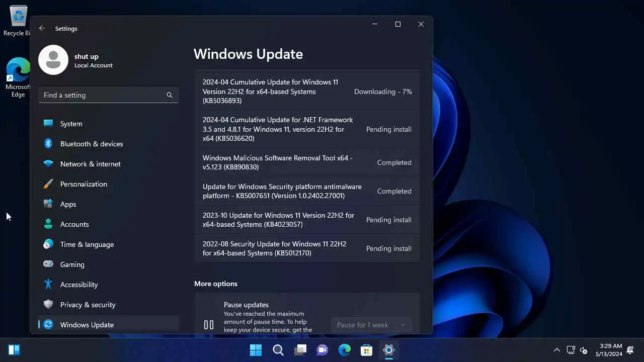
Task: Open Time & language settings
Action: 108,244
